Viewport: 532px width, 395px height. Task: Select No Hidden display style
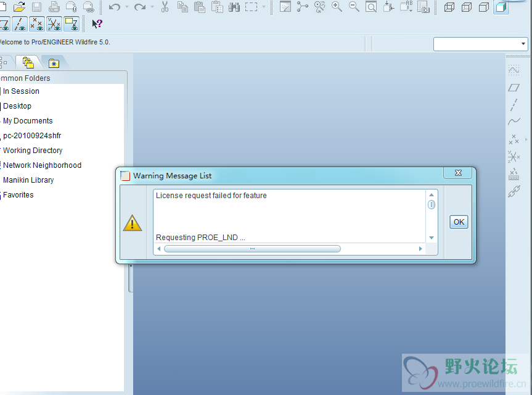(x=484, y=6)
